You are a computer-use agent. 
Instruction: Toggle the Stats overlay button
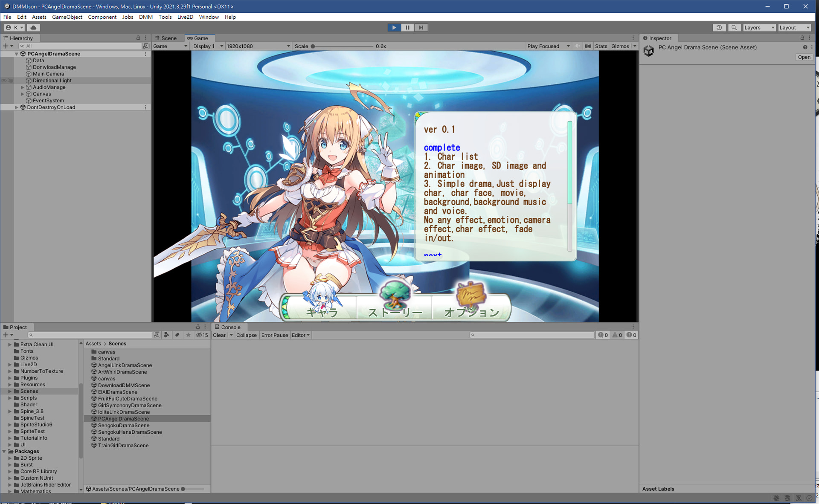click(x=601, y=46)
